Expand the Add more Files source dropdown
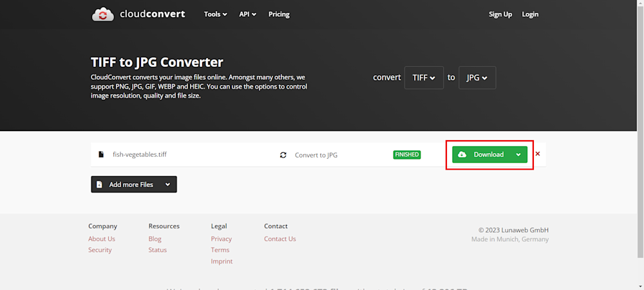 [167, 185]
